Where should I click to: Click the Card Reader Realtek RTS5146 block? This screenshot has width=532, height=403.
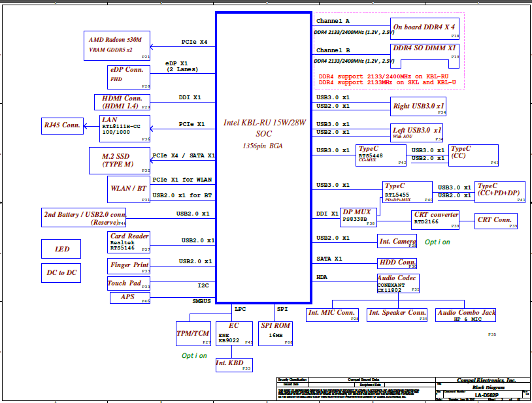click(129, 242)
